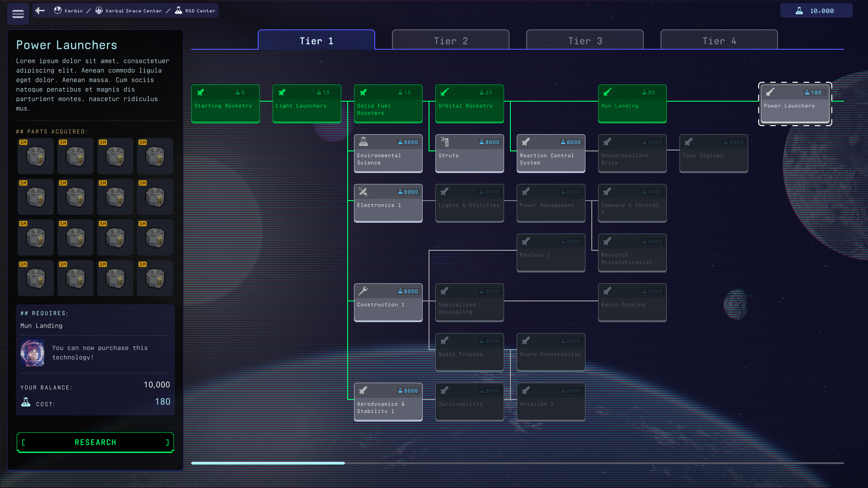Go to Kerbin in the breadcrumb
868x488 pixels.
tap(68, 10)
